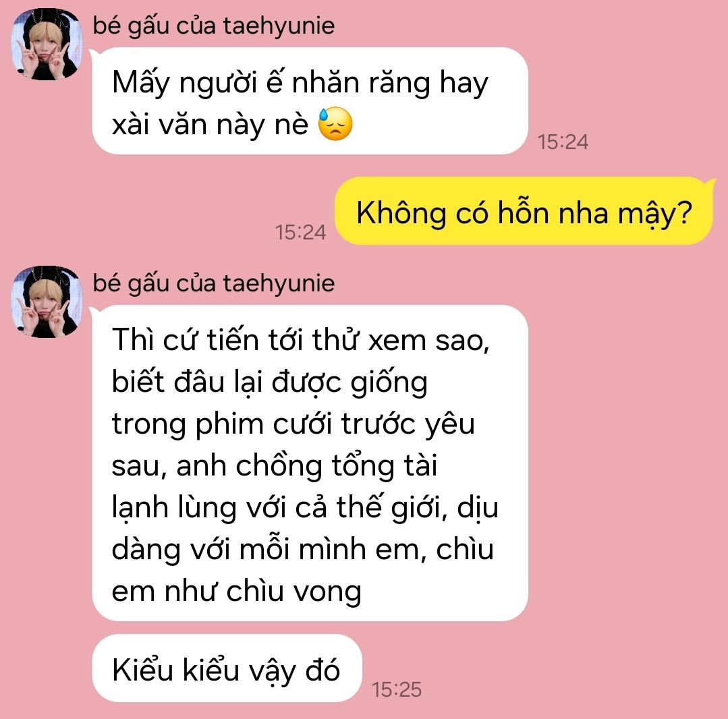
Task: Click the text "sau, anh chồng tổng tài"
Action: tap(275, 467)
